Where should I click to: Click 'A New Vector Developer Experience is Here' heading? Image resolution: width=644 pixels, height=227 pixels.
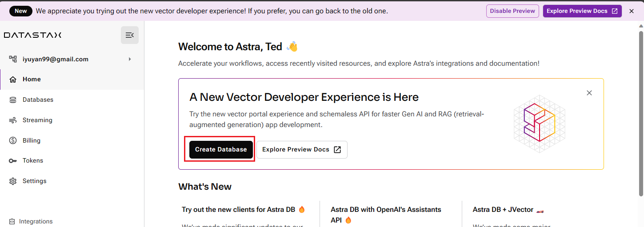click(x=304, y=97)
